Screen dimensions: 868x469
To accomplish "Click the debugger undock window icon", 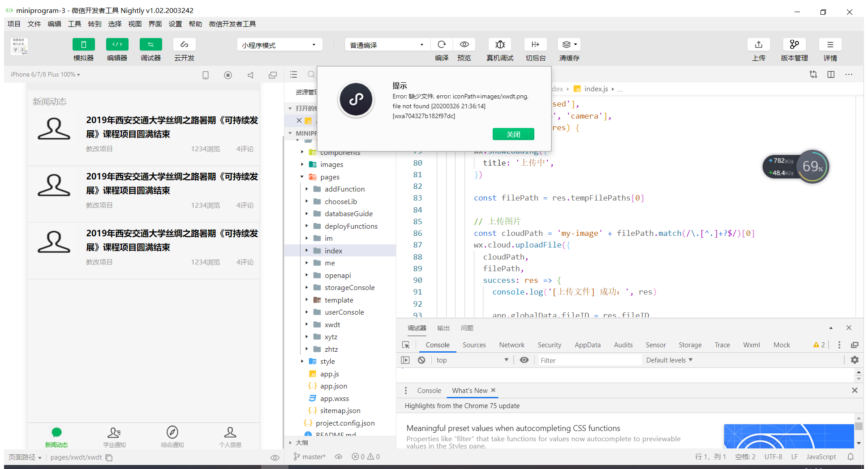I will (855, 345).
